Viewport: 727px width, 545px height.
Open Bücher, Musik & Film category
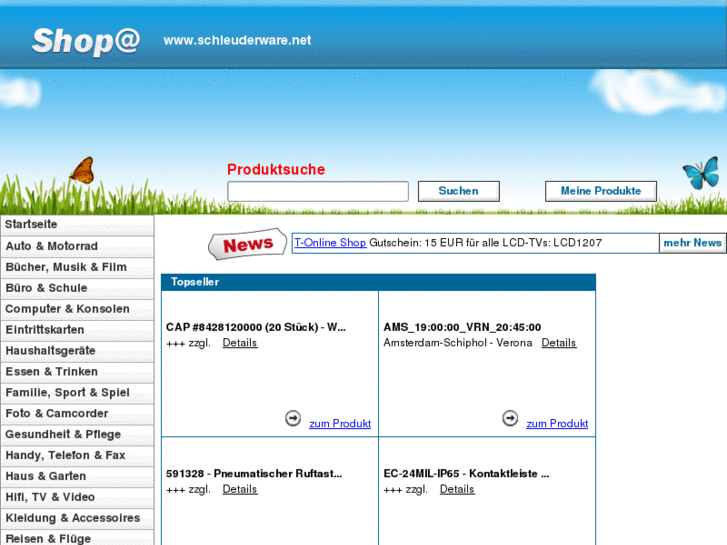point(77,267)
